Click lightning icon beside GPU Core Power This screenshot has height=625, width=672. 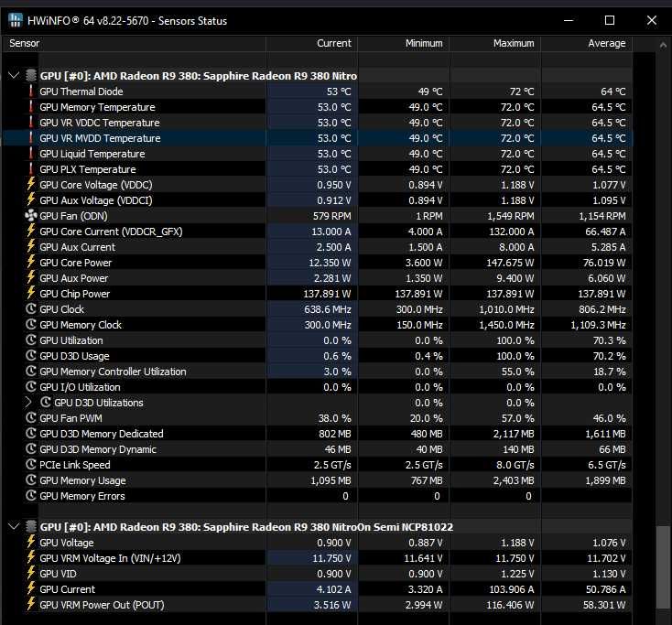click(31, 262)
